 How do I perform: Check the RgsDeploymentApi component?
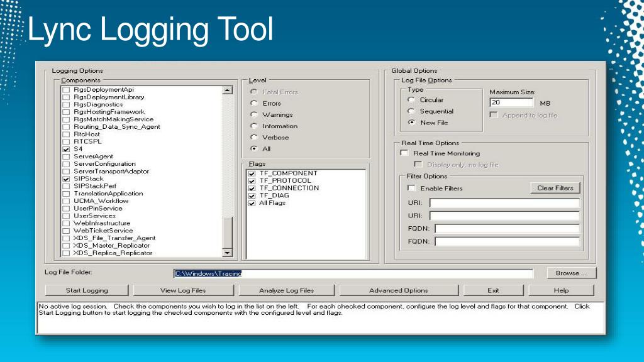click(x=66, y=90)
